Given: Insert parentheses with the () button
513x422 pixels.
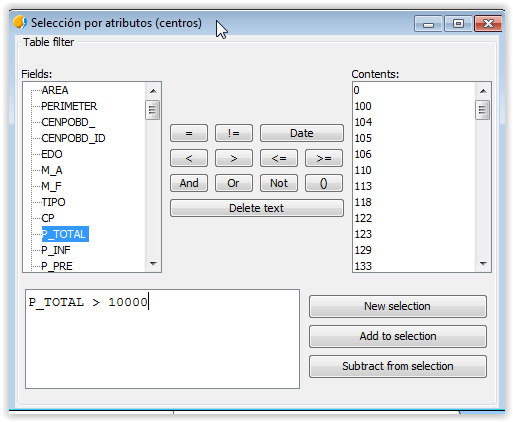Looking at the screenshot, I should (x=324, y=183).
